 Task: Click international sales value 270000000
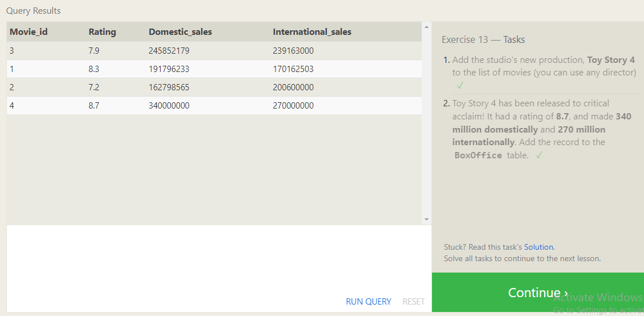[x=293, y=106]
